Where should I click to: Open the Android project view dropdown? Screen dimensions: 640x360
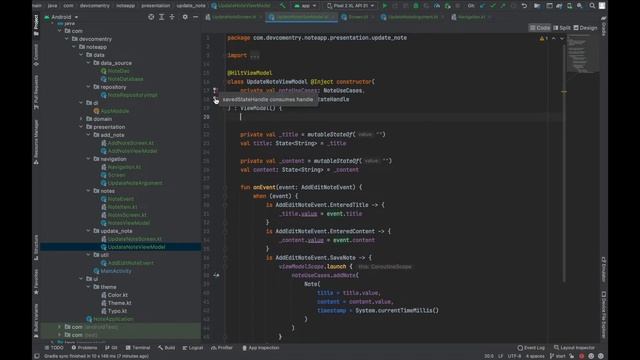point(61,17)
